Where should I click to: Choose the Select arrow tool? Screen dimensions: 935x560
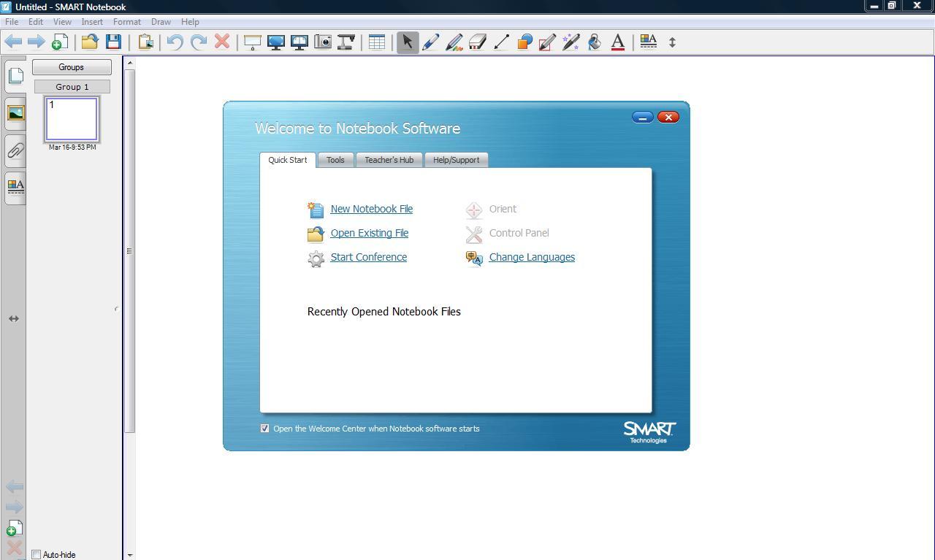408,42
